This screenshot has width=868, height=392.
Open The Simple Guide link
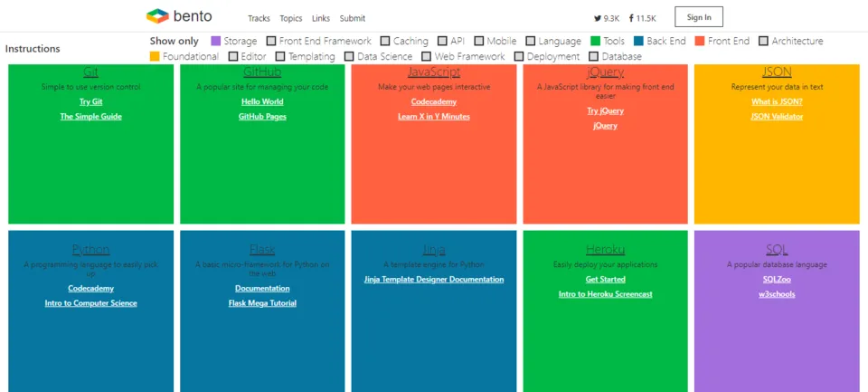90,117
